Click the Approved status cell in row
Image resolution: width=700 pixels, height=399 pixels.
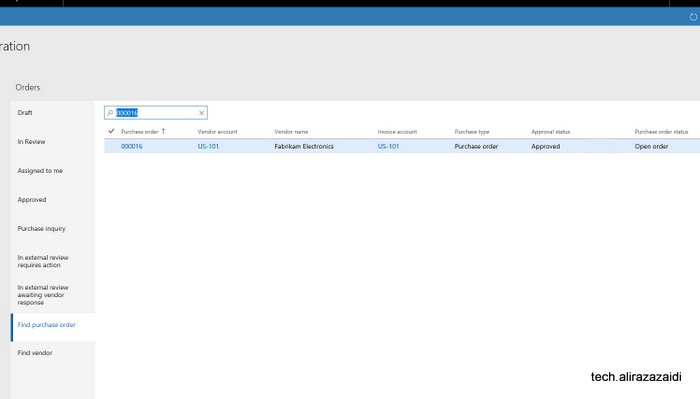(546, 146)
